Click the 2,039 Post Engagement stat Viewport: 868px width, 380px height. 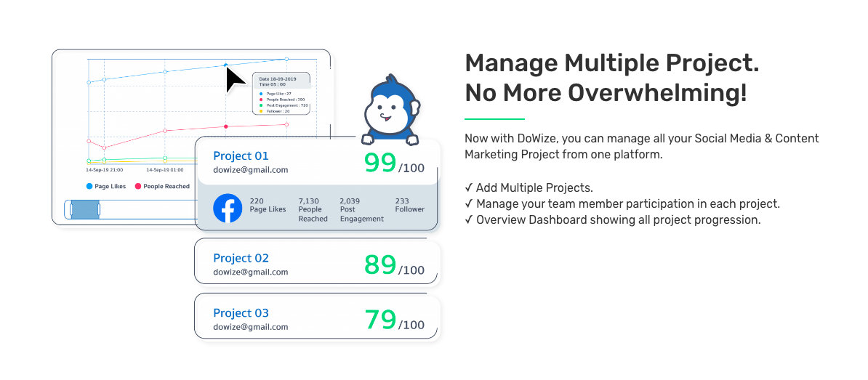361,210
